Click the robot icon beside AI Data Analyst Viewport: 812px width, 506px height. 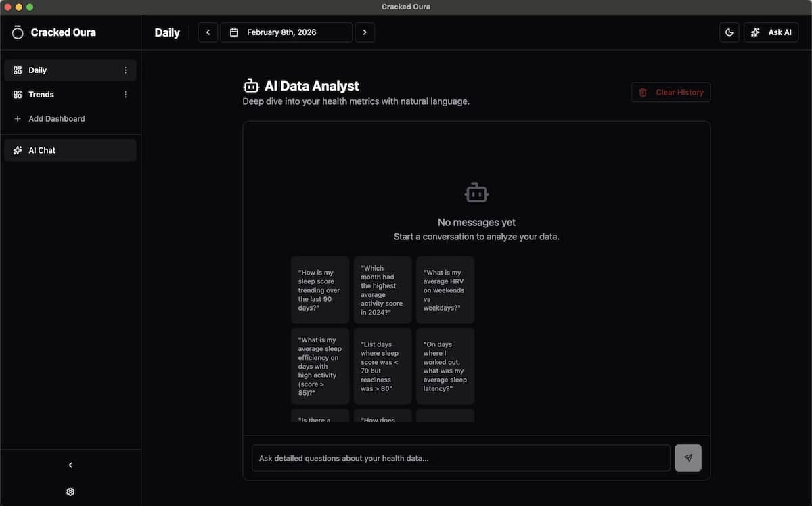click(x=251, y=87)
